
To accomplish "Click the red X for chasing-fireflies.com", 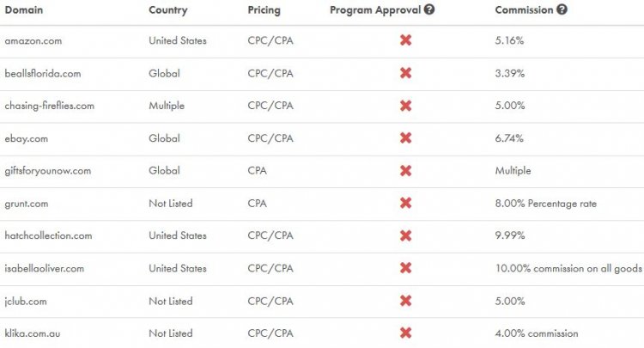I will click(405, 106).
